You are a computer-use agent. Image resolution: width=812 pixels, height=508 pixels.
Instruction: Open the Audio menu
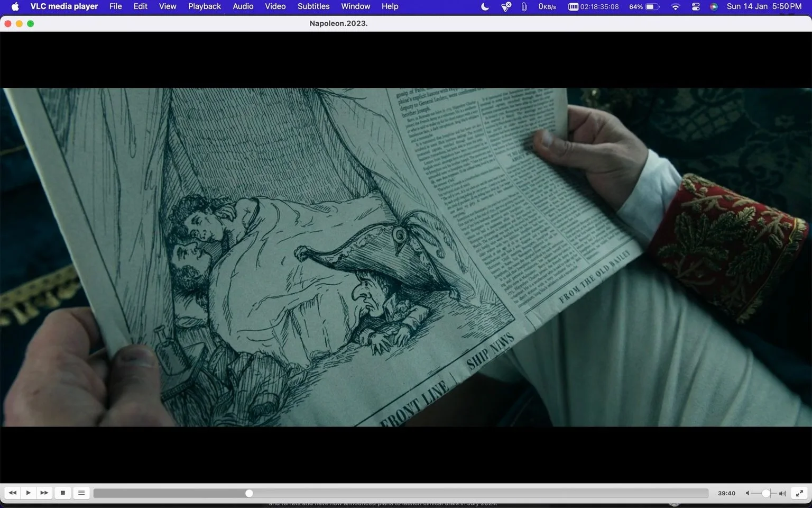pos(243,6)
